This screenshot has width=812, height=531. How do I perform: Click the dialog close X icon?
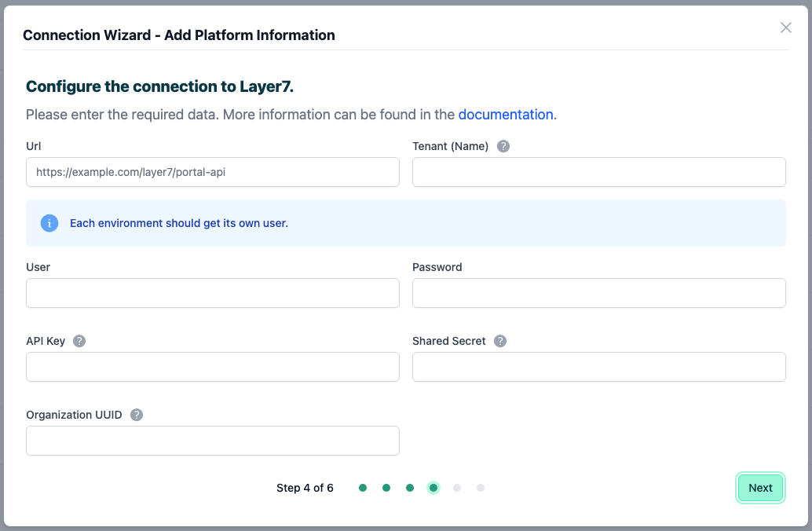[x=785, y=27]
